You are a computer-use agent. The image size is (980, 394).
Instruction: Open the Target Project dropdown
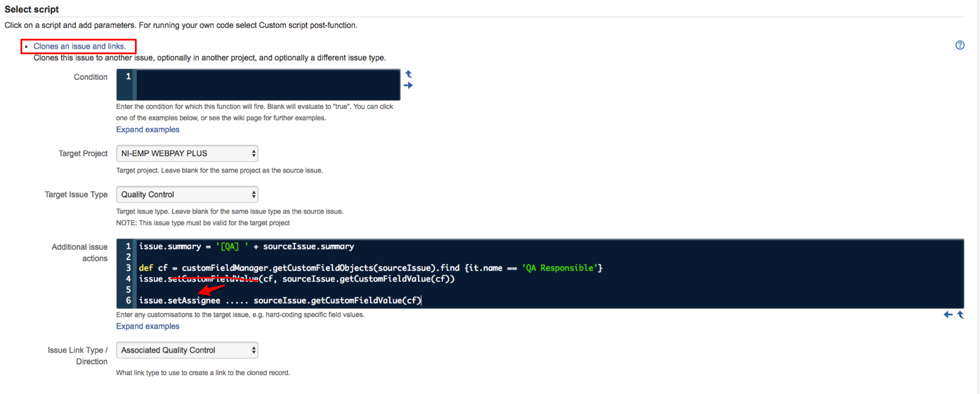coord(187,153)
